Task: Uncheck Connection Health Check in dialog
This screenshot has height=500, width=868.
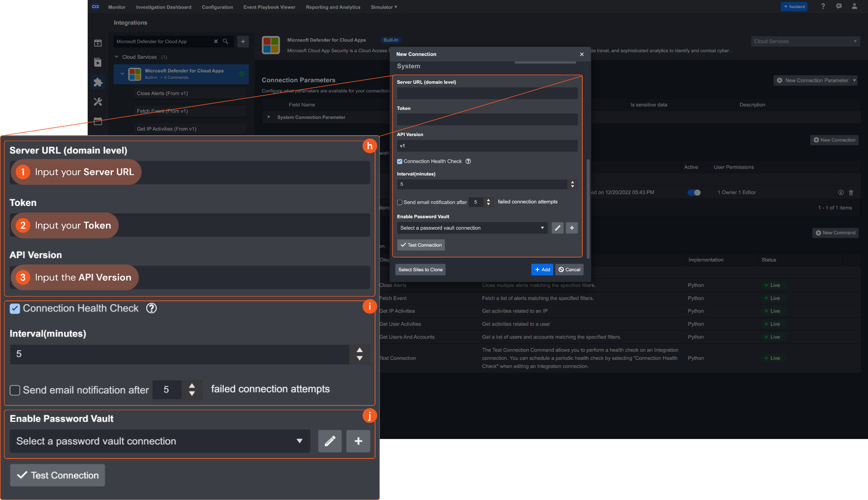Action: tap(400, 161)
